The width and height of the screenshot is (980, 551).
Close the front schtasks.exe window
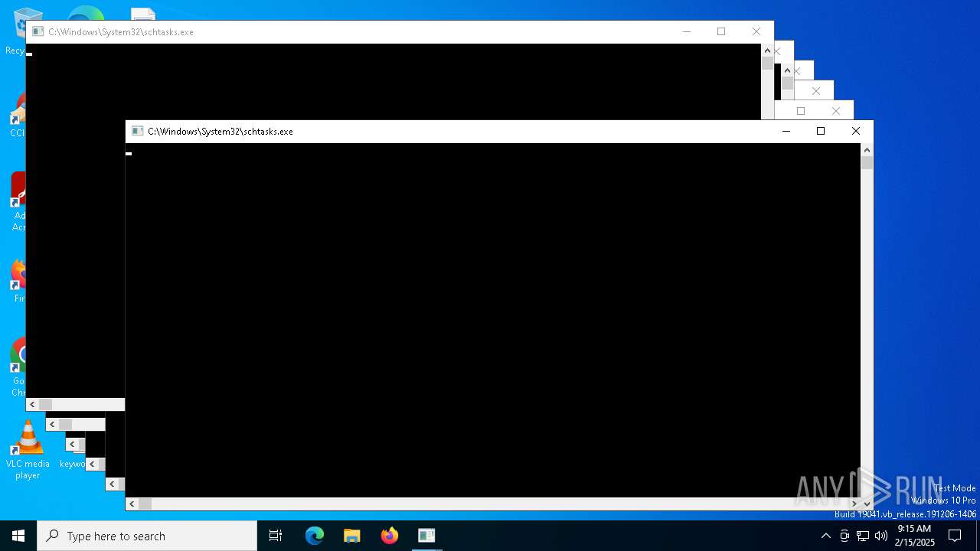[856, 131]
